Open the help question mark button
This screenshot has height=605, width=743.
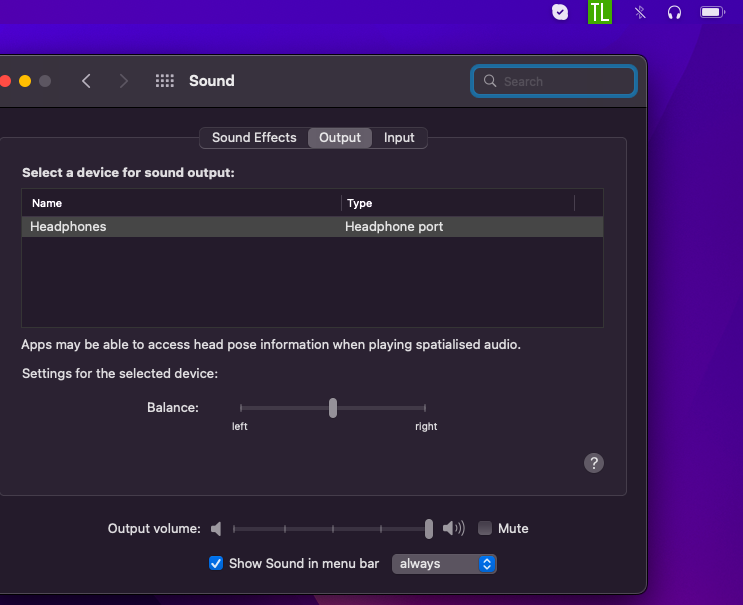pyautogui.click(x=594, y=463)
